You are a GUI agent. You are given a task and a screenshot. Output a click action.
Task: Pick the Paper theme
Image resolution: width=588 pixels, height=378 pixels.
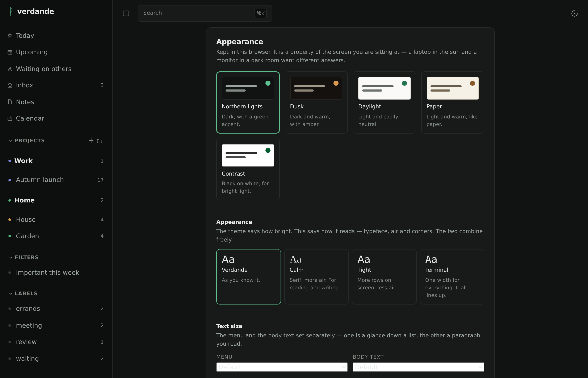tap(453, 102)
